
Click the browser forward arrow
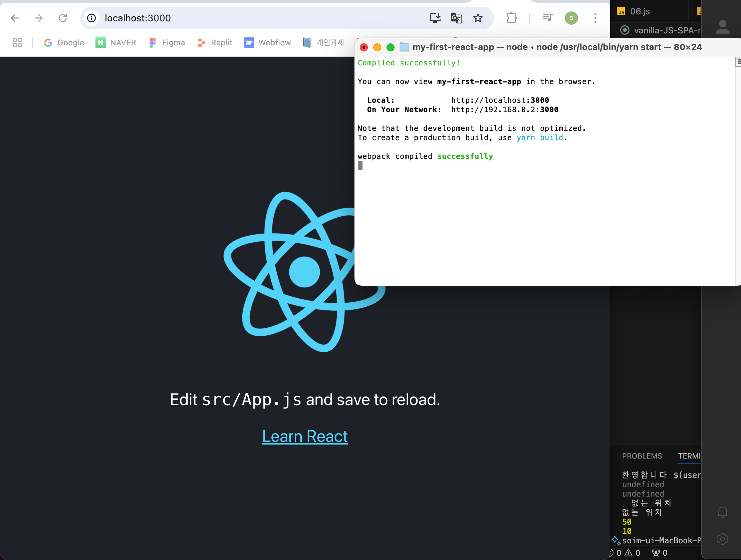point(38,18)
